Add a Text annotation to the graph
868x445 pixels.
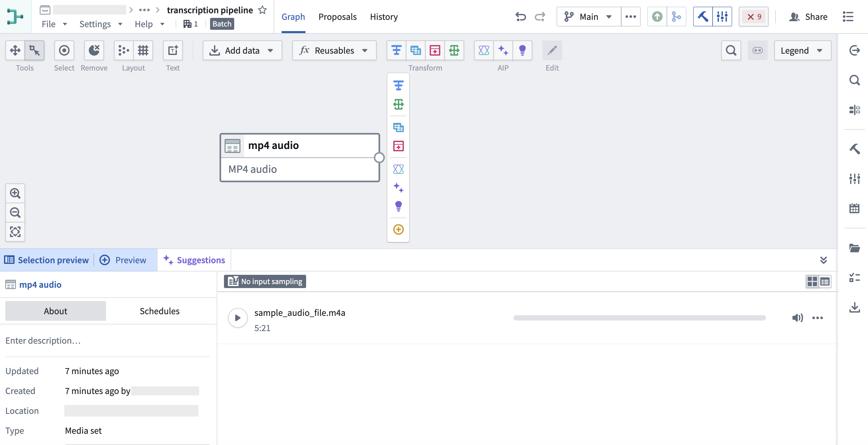173,51
